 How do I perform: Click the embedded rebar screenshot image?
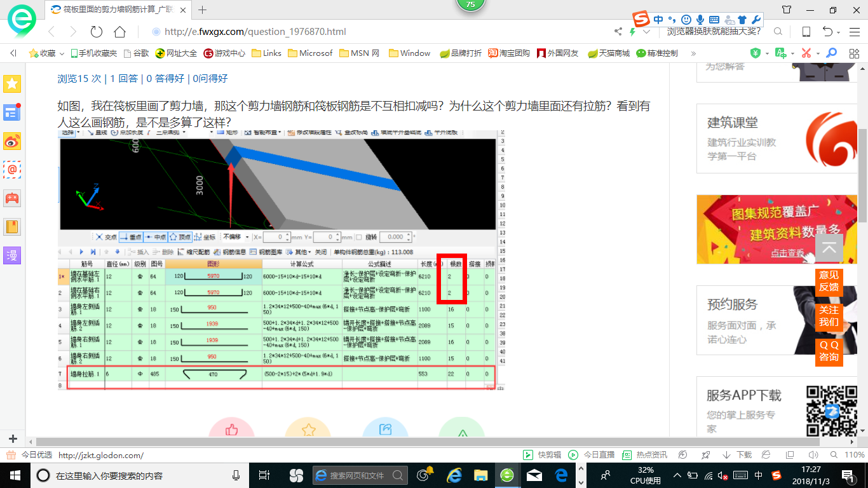click(x=281, y=261)
